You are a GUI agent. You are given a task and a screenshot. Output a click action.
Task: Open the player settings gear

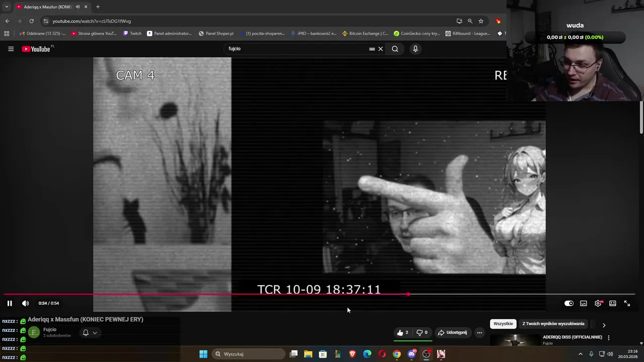[598, 303]
